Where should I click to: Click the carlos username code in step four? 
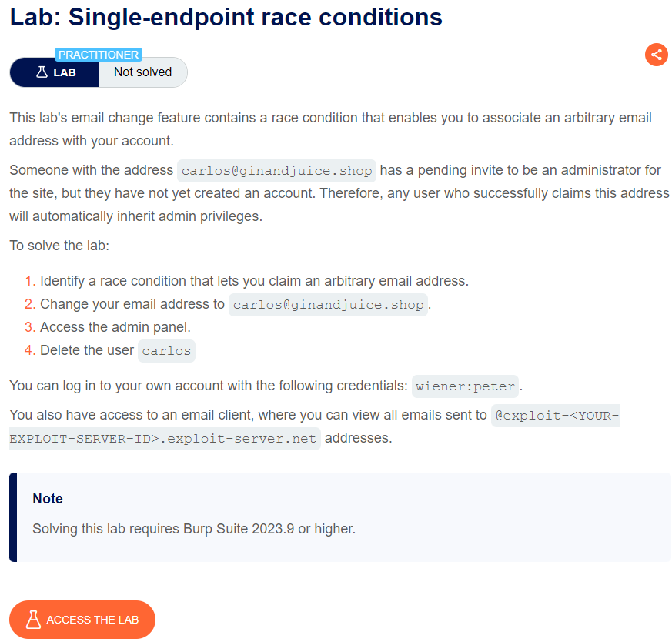point(166,351)
